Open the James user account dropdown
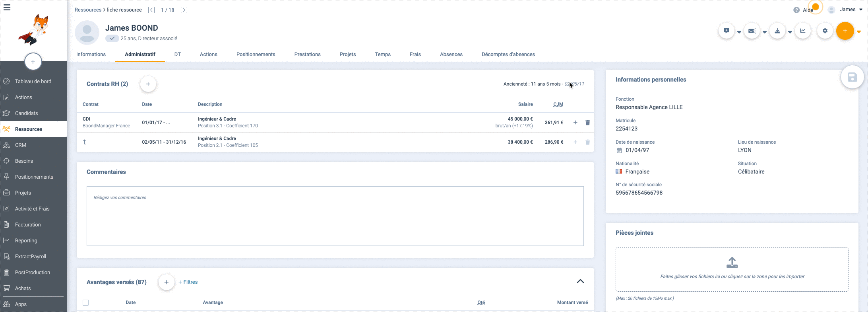This screenshot has width=868, height=312. pos(847,10)
